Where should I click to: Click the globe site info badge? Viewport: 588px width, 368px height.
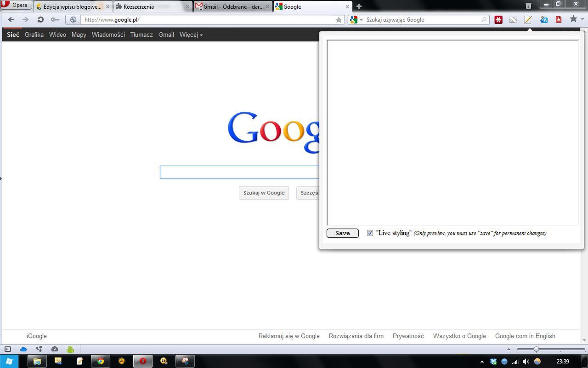point(73,20)
